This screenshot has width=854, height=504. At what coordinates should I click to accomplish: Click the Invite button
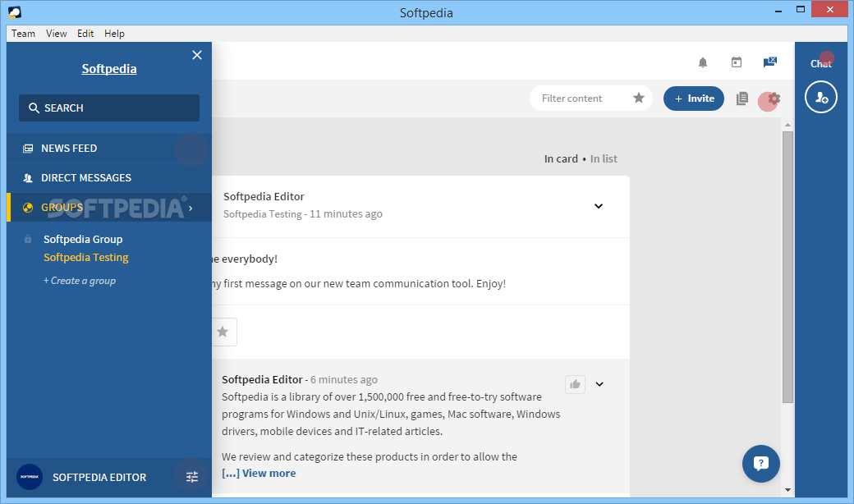[694, 99]
